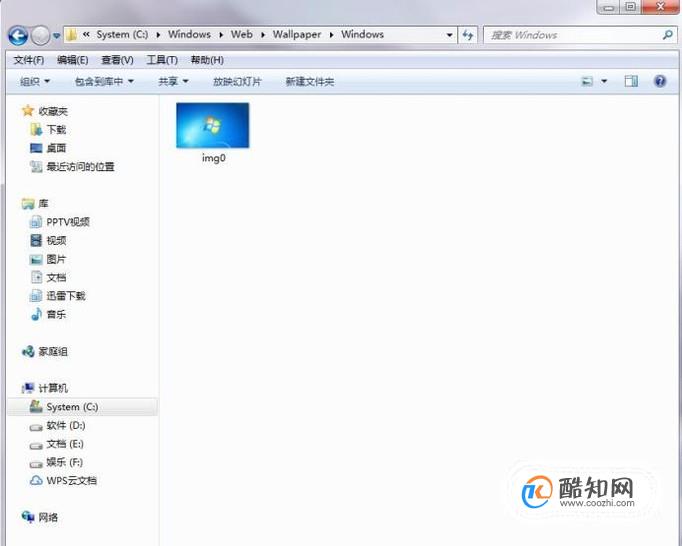Select the img0 file name label
The height and width of the screenshot is (546, 682).
(x=214, y=158)
